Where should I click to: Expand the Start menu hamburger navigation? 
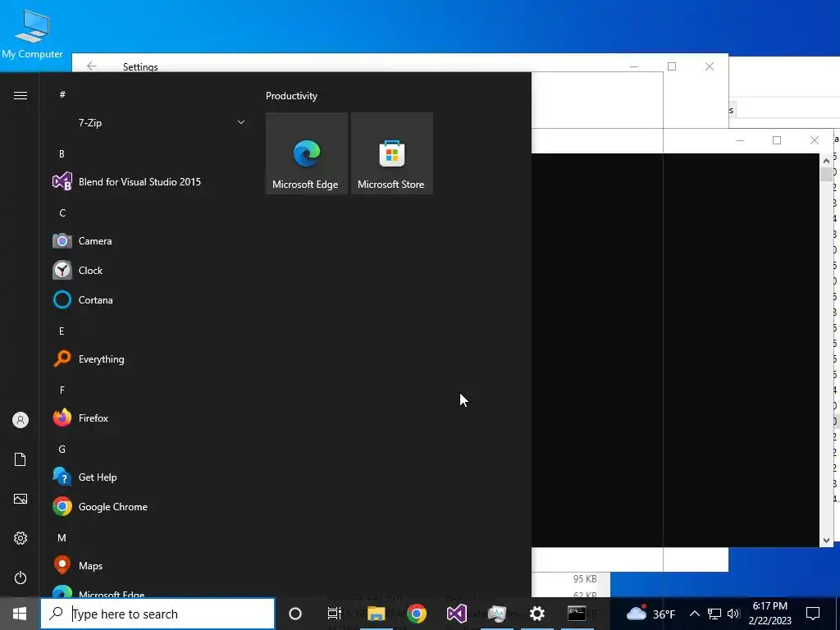point(21,95)
